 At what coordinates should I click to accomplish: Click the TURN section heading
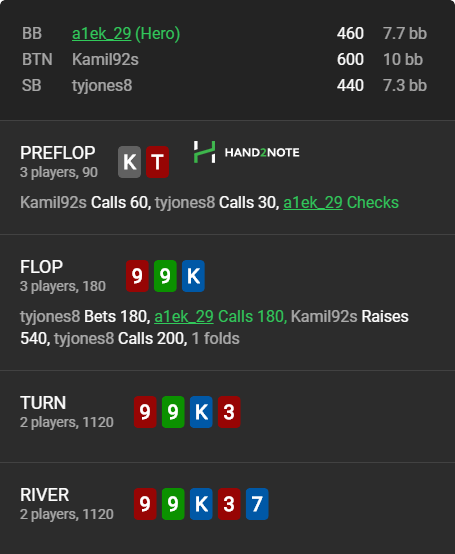43,403
